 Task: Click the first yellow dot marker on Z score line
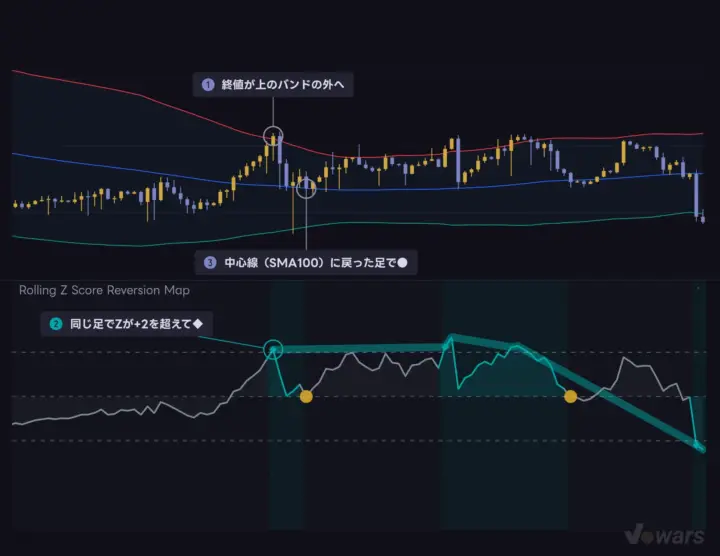tap(306, 396)
